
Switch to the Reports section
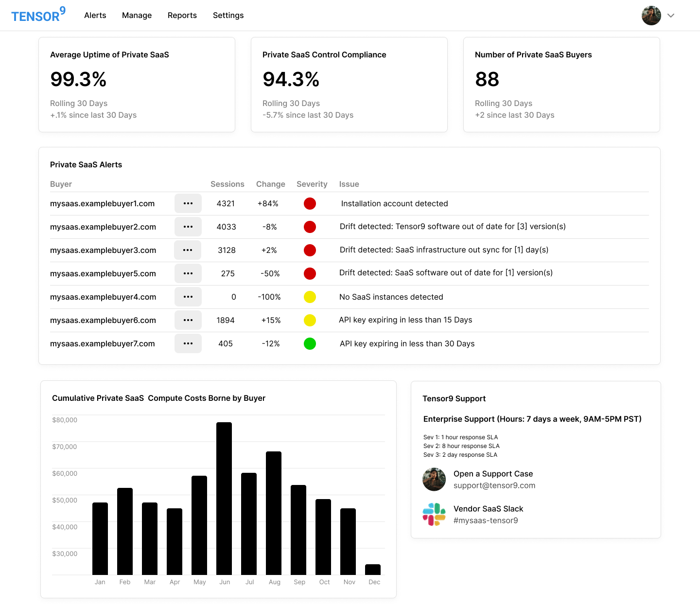point(182,15)
